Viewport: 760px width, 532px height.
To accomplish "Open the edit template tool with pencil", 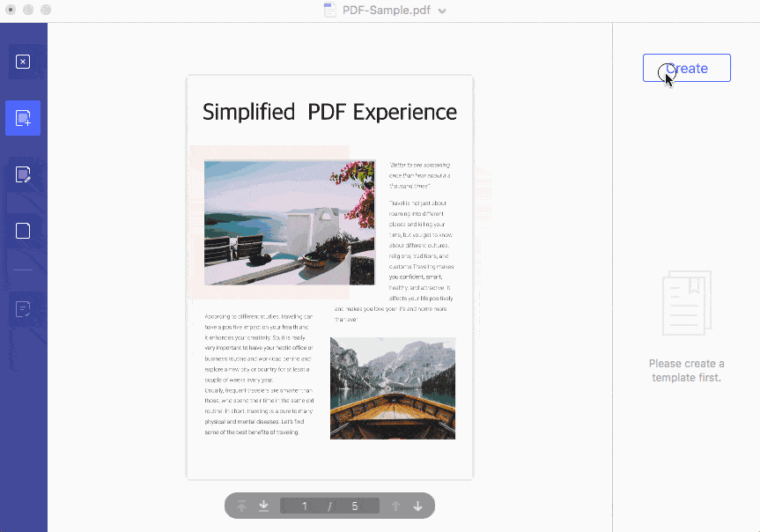I will (x=23, y=174).
